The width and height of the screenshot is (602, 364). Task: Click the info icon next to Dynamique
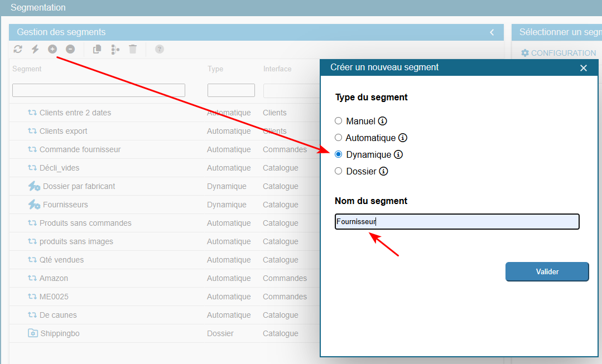(398, 154)
